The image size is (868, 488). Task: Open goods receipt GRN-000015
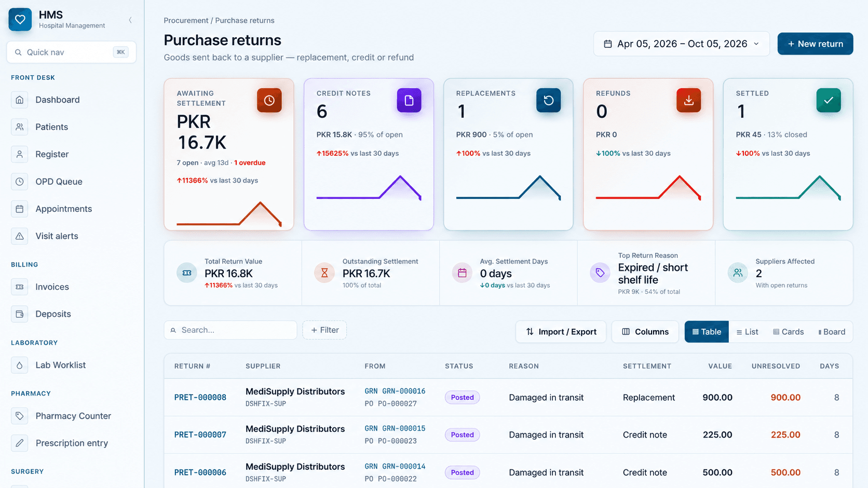(395, 429)
